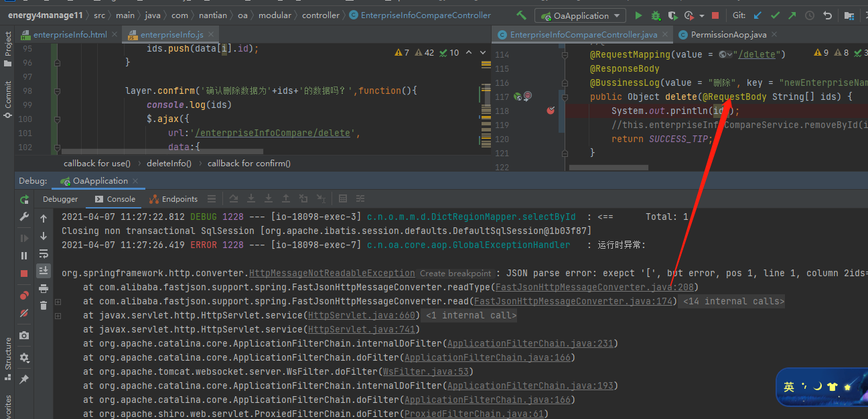Stop the app with the red square icon
Image resolution: width=868 pixels, height=419 pixels.
[715, 15]
